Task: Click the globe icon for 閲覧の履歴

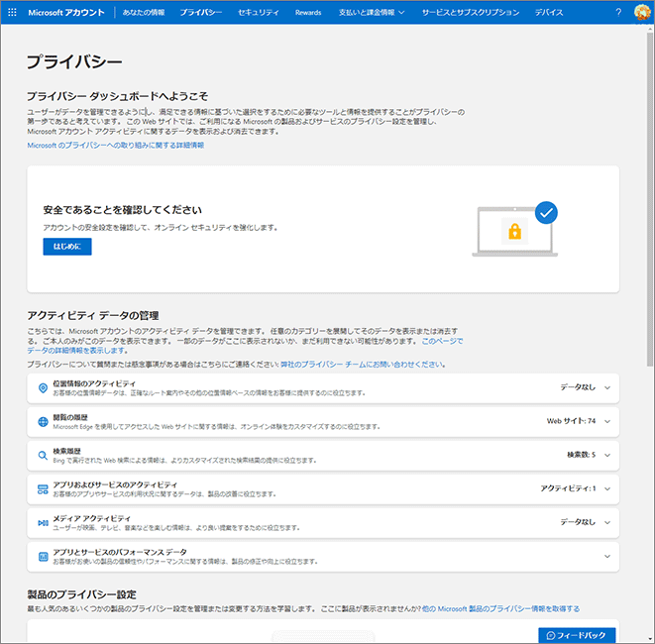Action: 43,422
